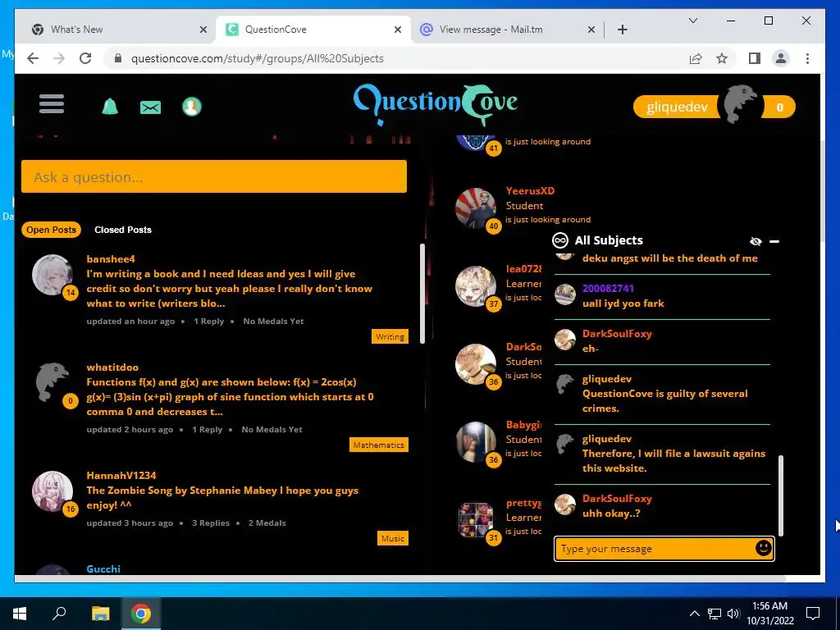Filter by the Writing tag
This screenshot has height=630, width=840.
pyautogui.click(x=390, y=336)
